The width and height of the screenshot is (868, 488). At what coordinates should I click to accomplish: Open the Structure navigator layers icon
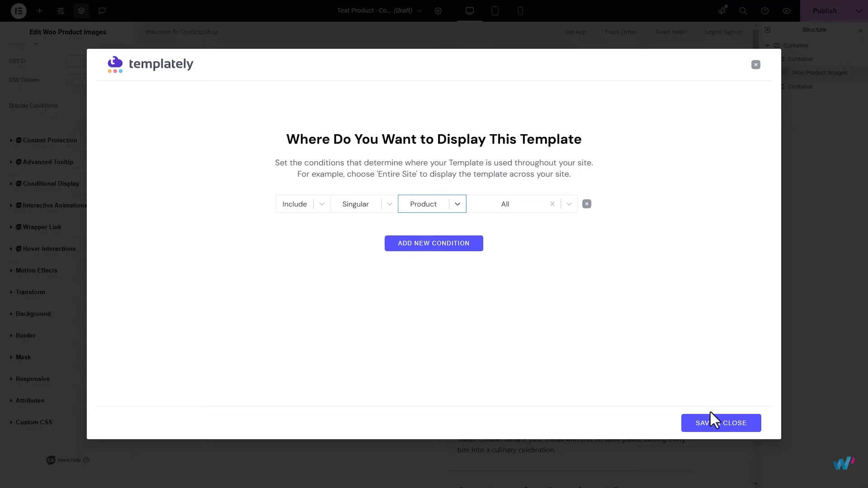pyautogui.click(x=81, y=11)
